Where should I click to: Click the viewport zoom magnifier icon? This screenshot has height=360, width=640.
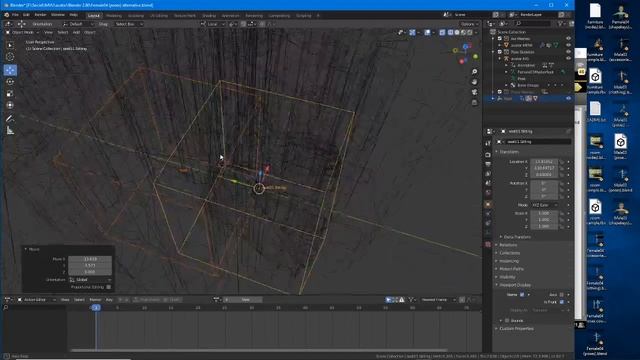click(x=474, y=72)
